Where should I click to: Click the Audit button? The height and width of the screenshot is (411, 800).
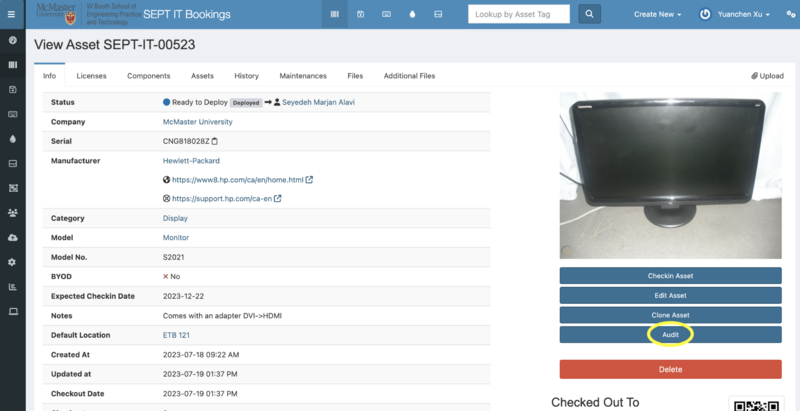point(670,335)
